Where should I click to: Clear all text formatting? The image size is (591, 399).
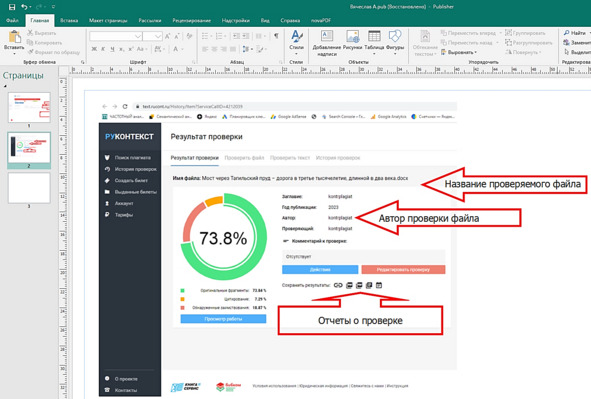click(189, 36)
